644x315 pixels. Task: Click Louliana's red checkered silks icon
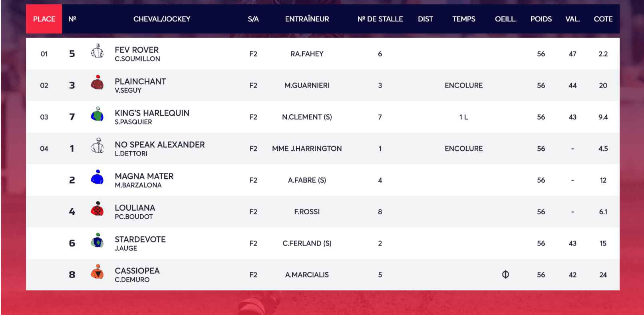point(97,209)
